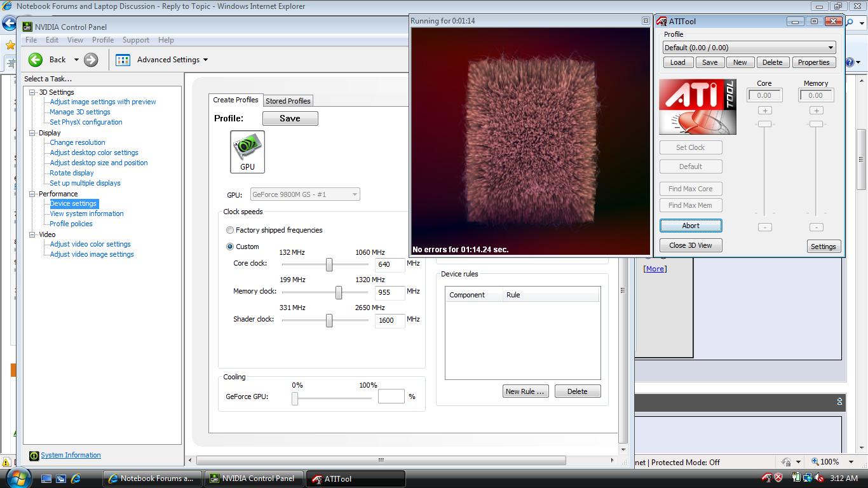The width and height of the screenshot is (868, 488).
Task: Click the Advanced Settings view icon
Action: click(x=123, y=60)
